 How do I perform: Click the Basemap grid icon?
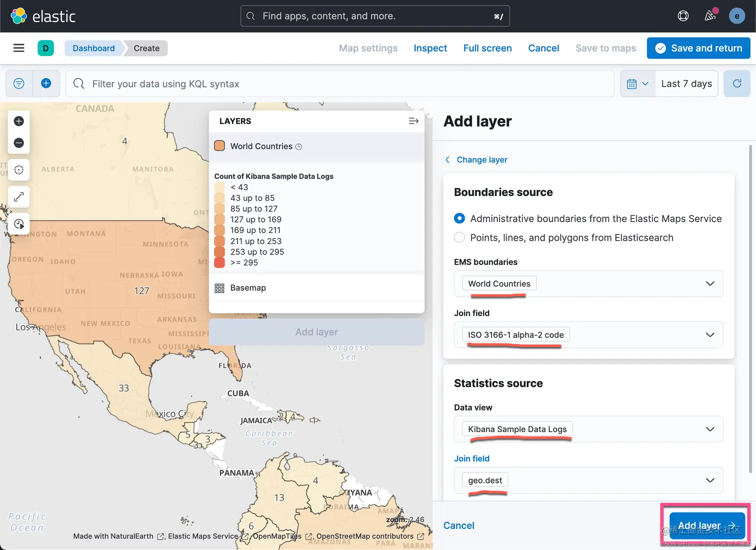click(219, 288)
